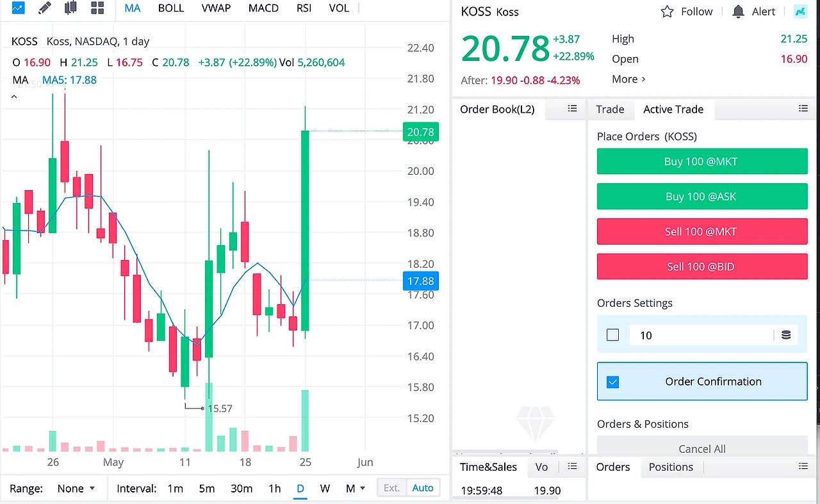Screen dimensions: 820x504
Task: Set interval to 1h
Action: pos(275,489)
